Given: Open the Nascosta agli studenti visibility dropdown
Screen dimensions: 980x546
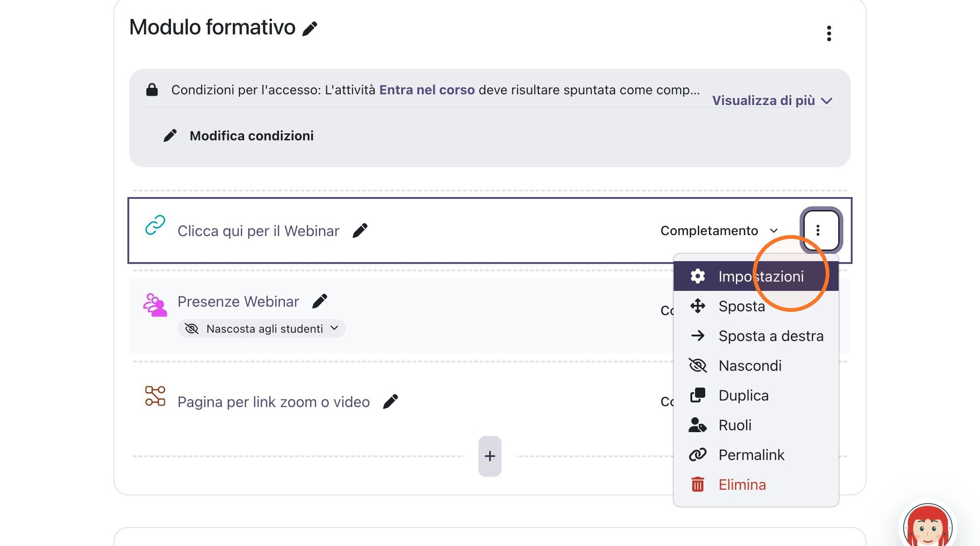Looking at the screenshot, I should click(261, 329).
